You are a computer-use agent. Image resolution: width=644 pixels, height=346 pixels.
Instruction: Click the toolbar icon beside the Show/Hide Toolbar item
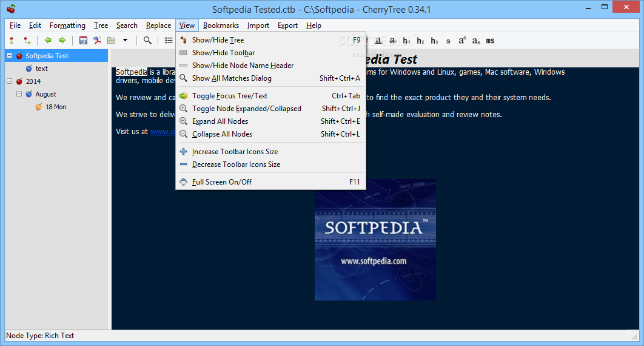pos(184,53)
